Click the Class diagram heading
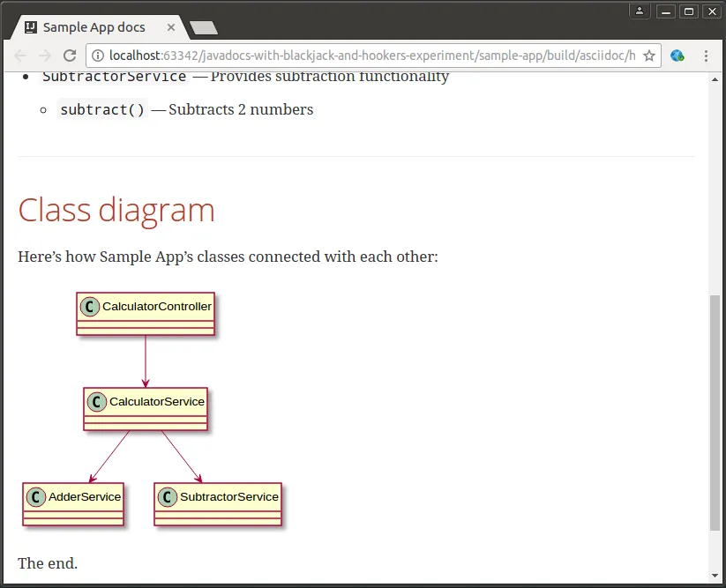 point(116,211)
